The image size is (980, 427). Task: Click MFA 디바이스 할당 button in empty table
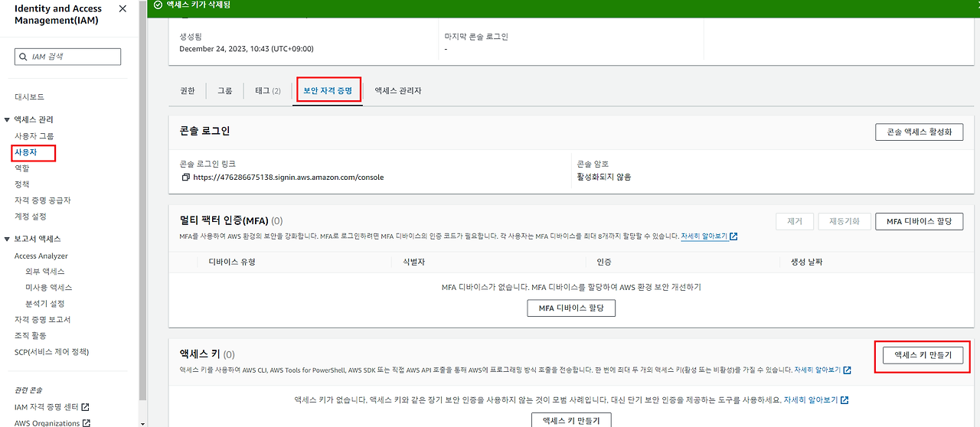(x=571, y=308)
